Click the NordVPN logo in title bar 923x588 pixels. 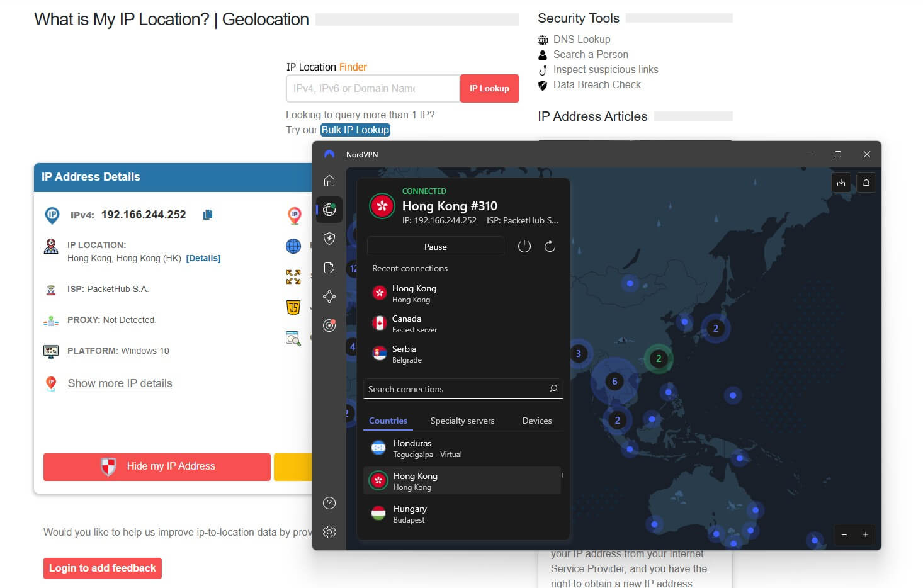[x=329, y=154]
